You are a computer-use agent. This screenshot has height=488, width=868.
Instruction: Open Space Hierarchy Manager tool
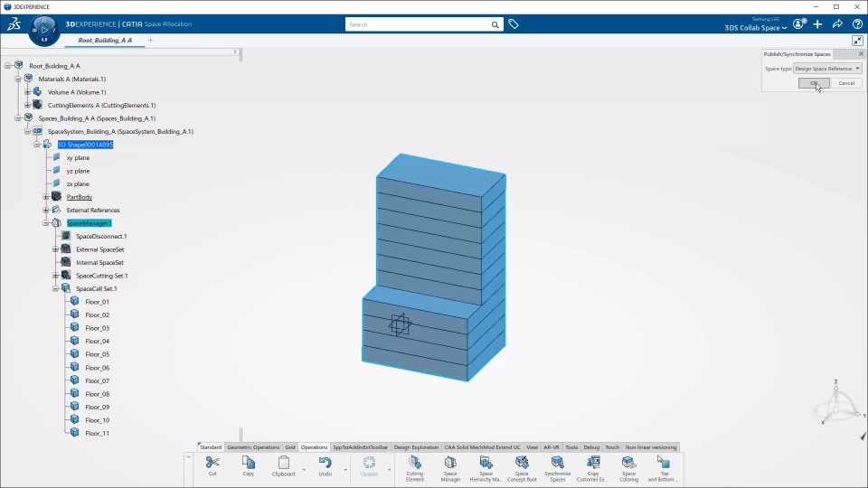pos(486,468)
